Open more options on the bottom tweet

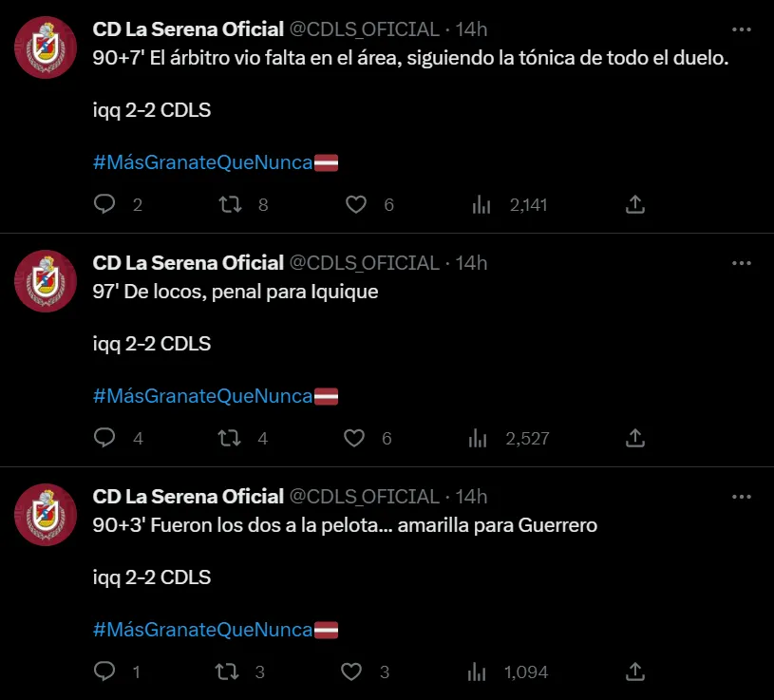[740, 497]
